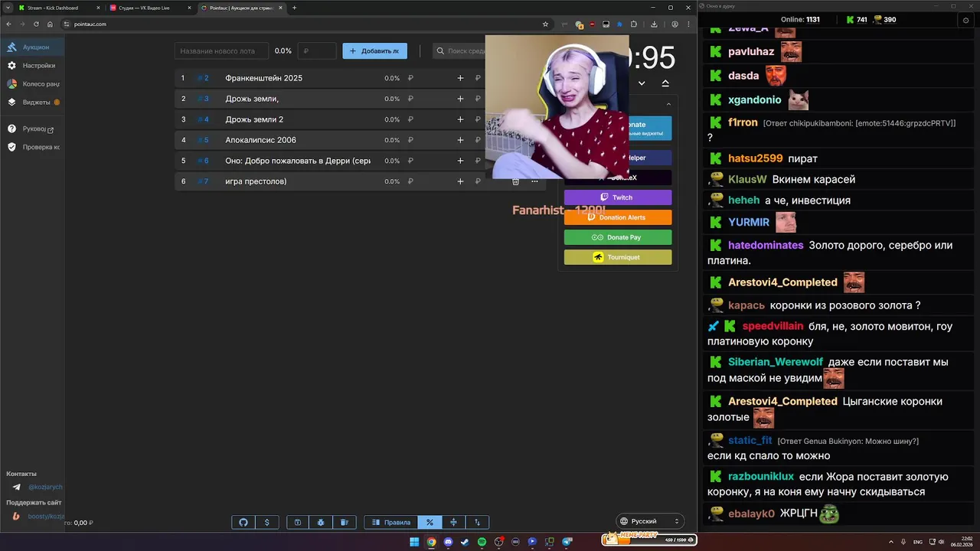Open Discord from the taskbar
Image resolution: width=980 pixels, height=551 pixels.
[x=448, y=542]
